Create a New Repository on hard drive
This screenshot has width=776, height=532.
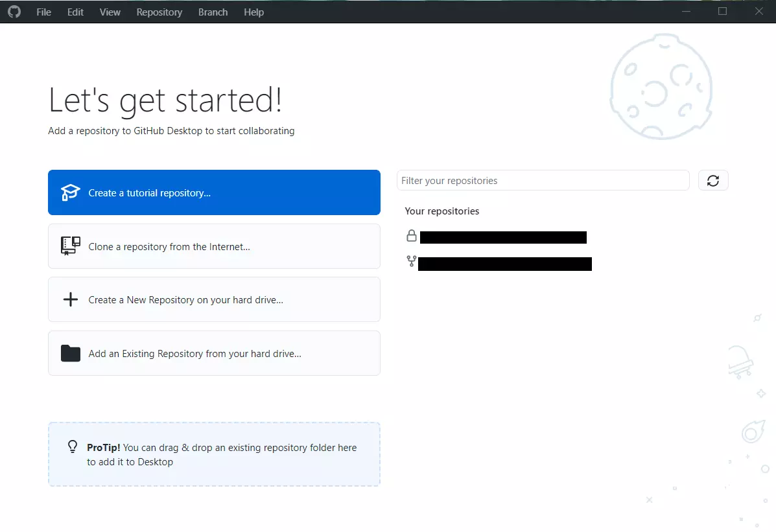(215, 299)
